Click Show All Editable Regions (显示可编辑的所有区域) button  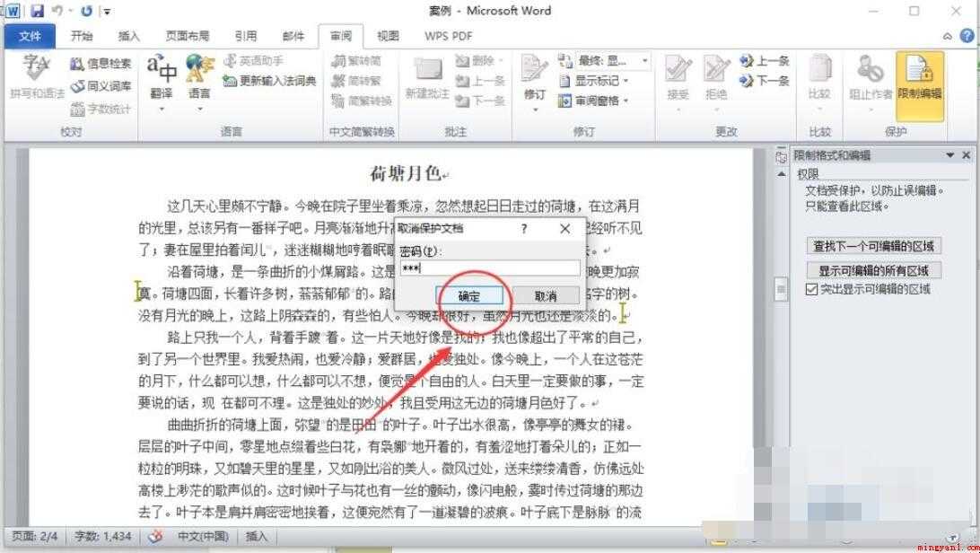(874, 270)
